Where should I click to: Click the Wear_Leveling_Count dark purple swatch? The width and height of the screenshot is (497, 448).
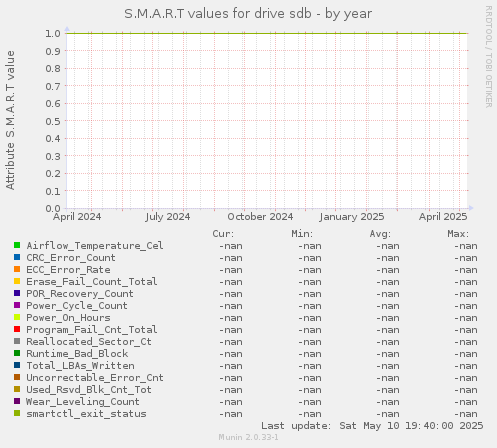click(17, 401)
